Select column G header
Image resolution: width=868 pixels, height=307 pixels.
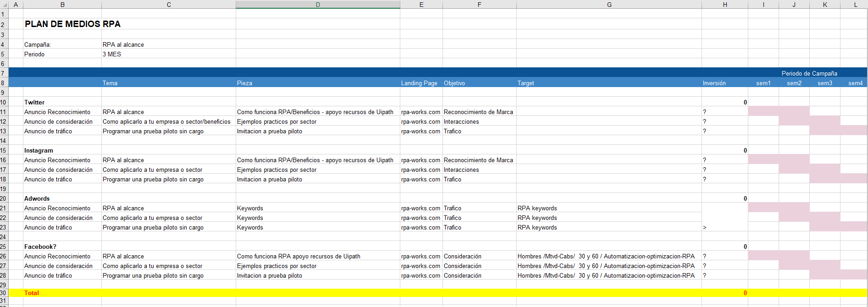point(609,5)
